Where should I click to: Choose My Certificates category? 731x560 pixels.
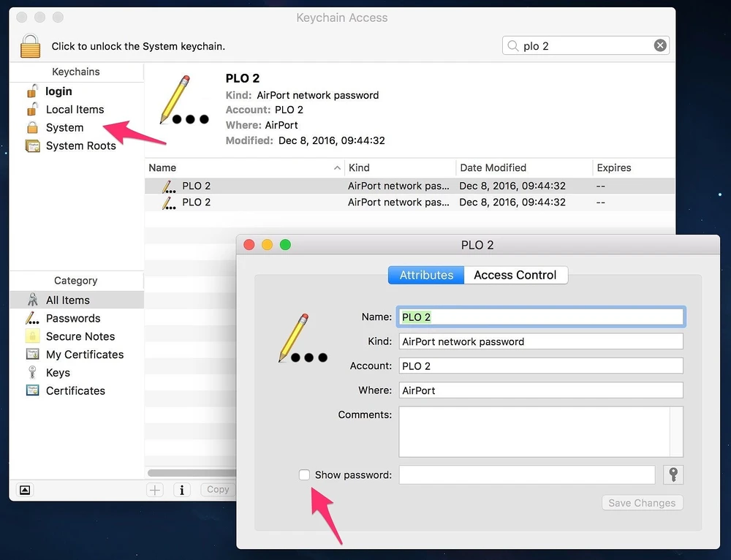(84, 355)
